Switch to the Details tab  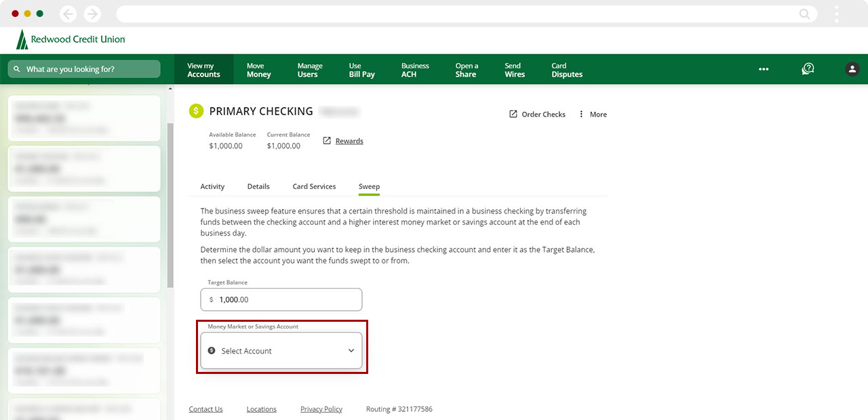258,186
